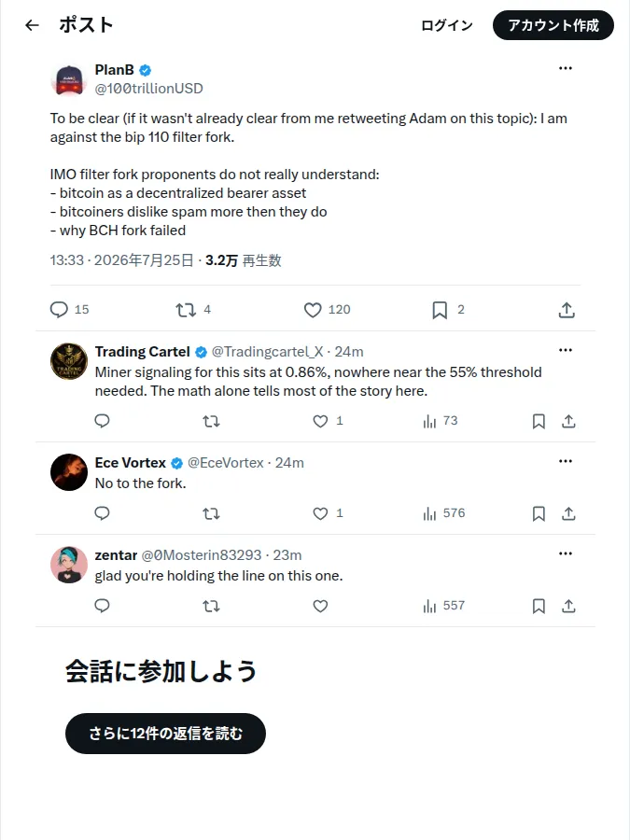Open @100trillionUSD profile handle link

pos(149,89)
